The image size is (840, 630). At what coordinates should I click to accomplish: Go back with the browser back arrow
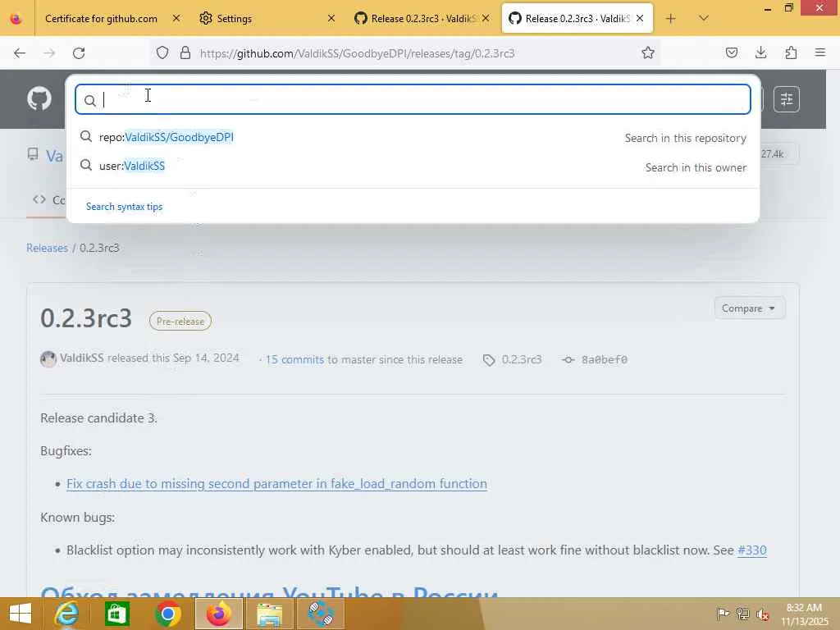20,53
